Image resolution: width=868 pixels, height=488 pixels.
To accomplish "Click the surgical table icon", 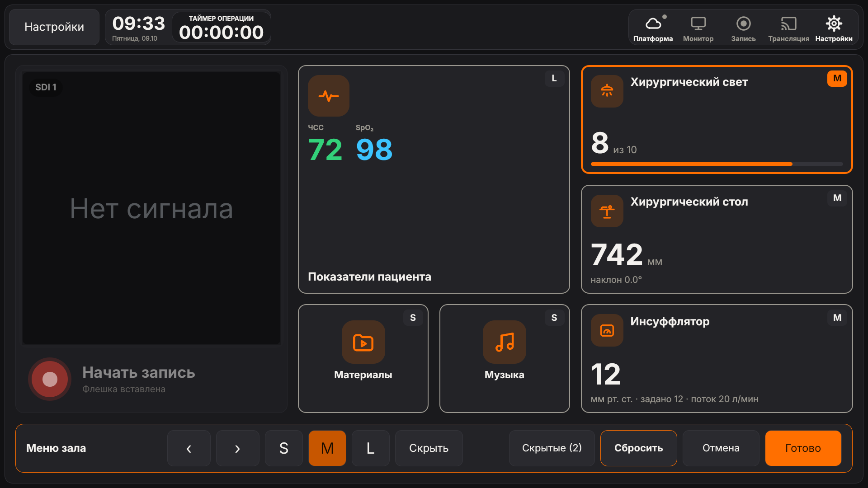I will (607, 211).
